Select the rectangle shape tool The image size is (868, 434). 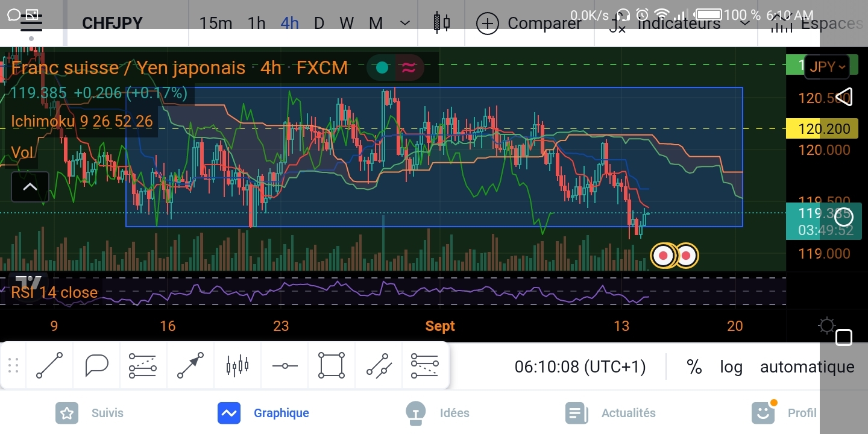332,365
